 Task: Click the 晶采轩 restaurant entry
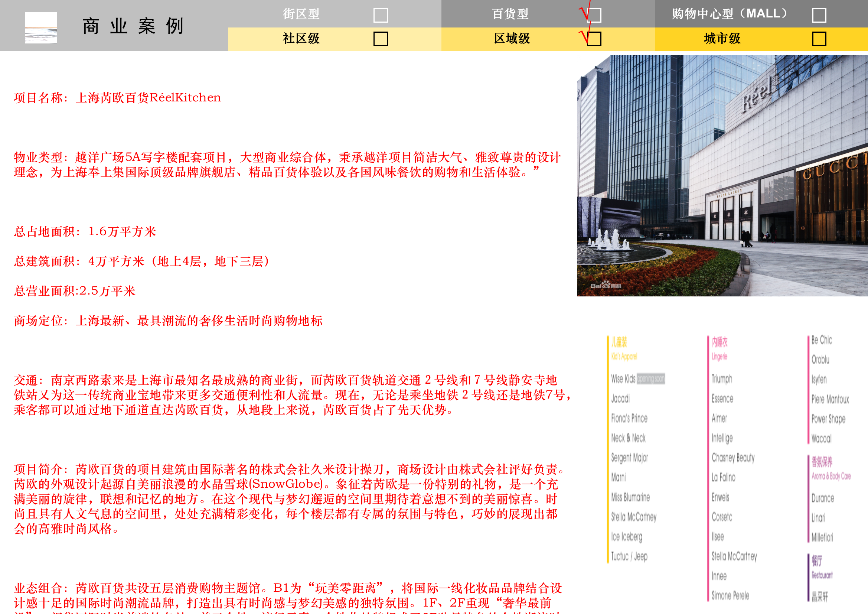click(820, 597)
